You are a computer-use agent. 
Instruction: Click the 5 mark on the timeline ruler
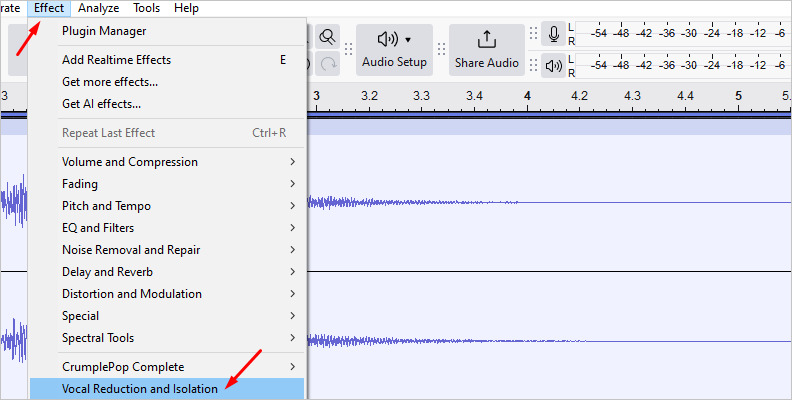738,96
